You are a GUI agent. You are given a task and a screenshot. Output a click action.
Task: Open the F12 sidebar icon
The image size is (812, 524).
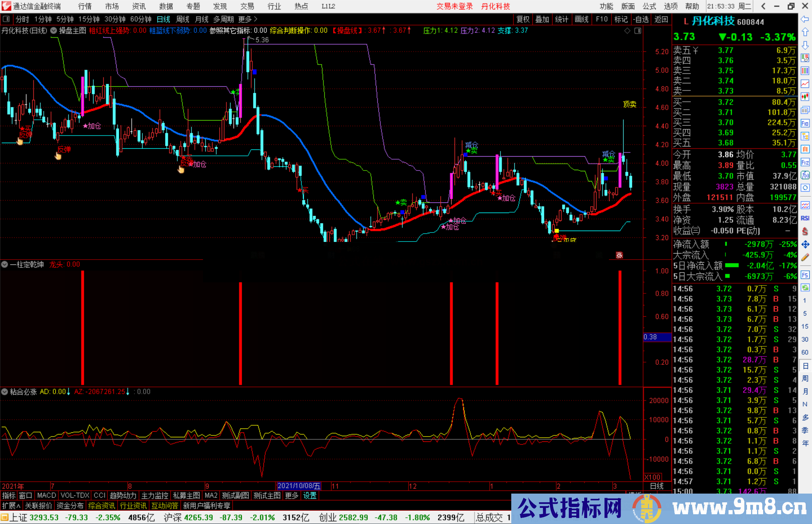pyautogui.click(x=805, y=162)
